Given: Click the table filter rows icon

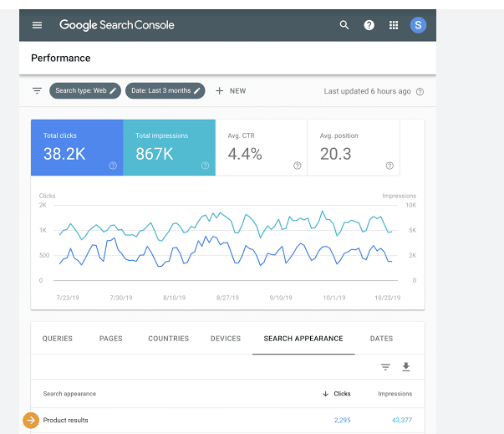Looking at the screenshot, I should click(385, 367).
